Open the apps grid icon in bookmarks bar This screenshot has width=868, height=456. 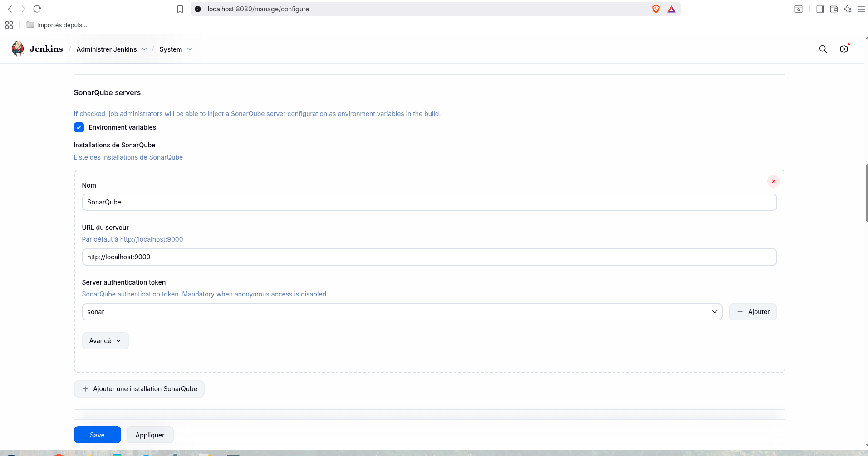(x=9, y=25)
